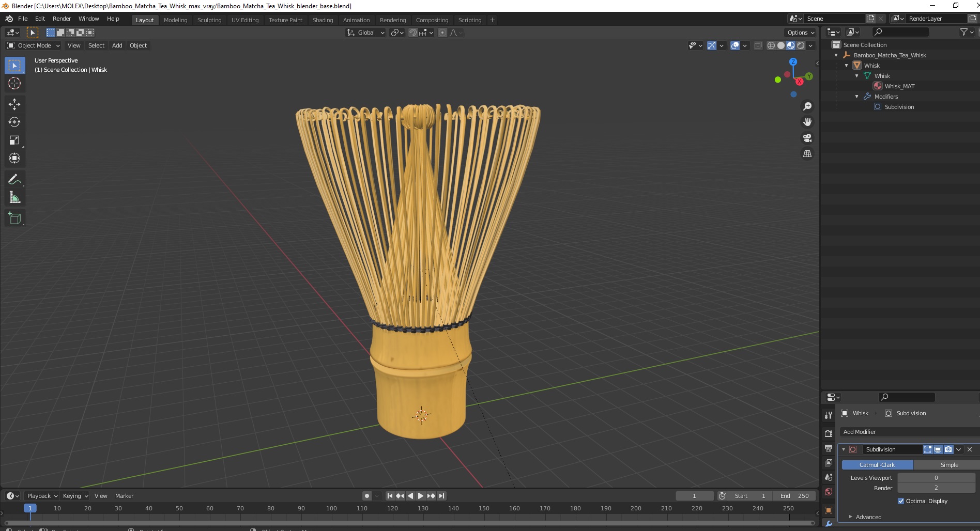Viewport: 980px width, 531px height.
Task: Jump to the timeline start frame
Action: tap(390, 496)
